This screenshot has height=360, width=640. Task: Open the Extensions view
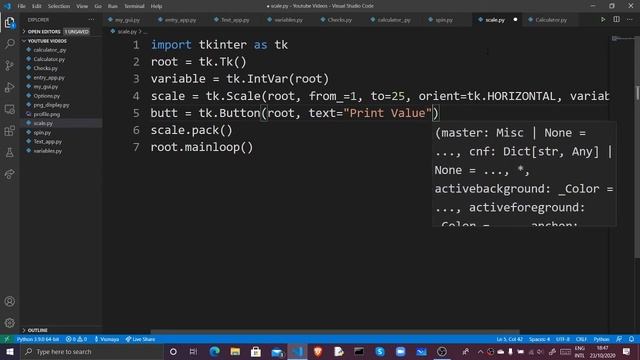pyautogui.click(x=9, y=131)
